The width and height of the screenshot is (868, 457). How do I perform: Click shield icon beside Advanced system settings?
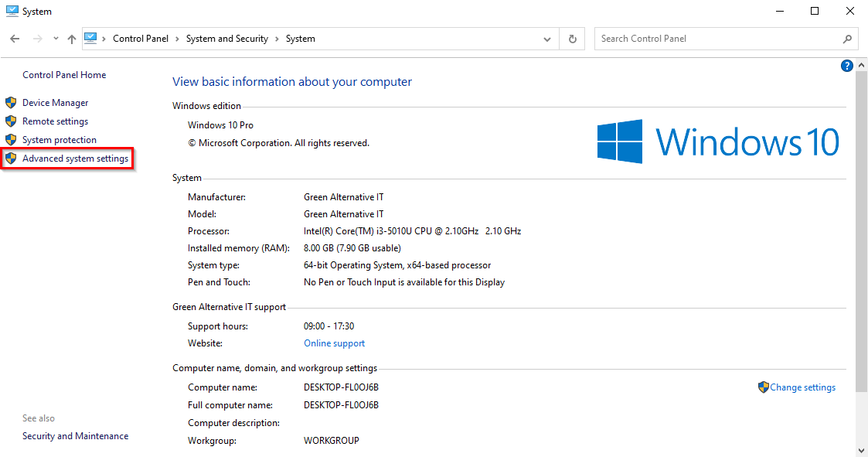pos(11,159)
